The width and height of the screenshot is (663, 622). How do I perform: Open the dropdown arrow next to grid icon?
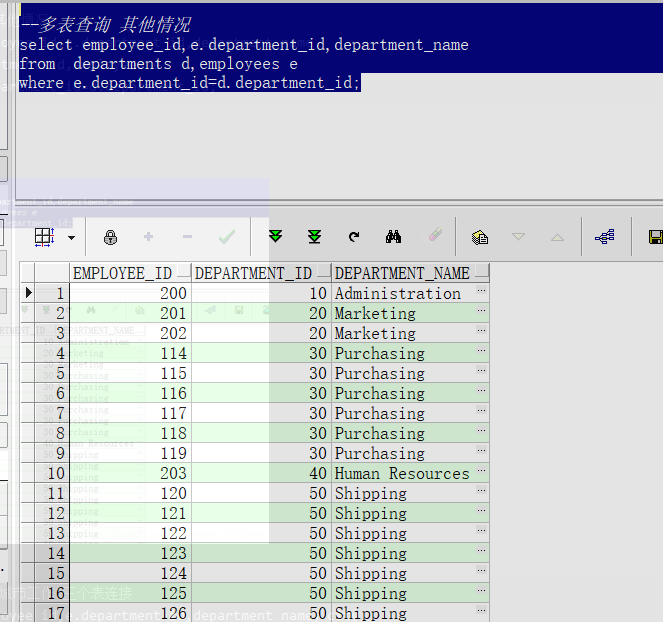(x=71, y=238)
